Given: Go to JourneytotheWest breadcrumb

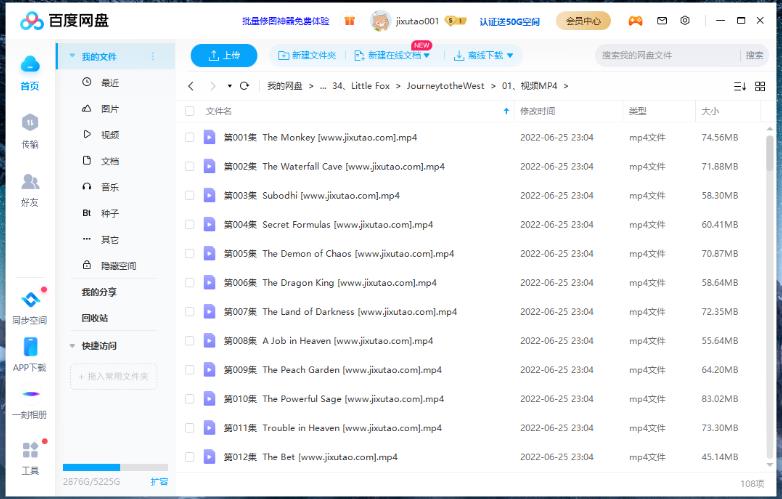Looking at the screenshot, I should coord(445,86).
